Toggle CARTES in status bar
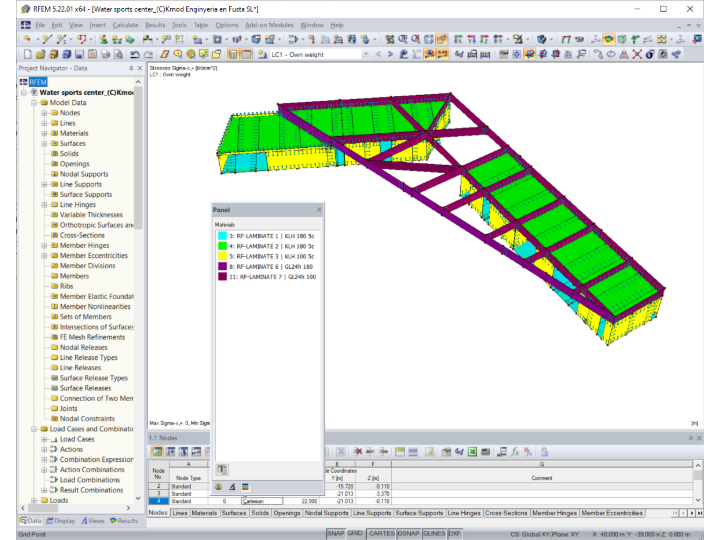 pos(382,534)
